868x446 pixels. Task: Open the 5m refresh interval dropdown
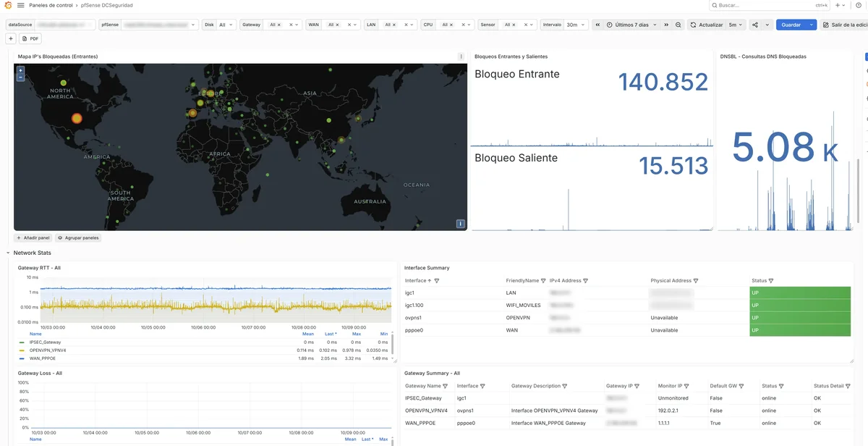coord(735,25)
